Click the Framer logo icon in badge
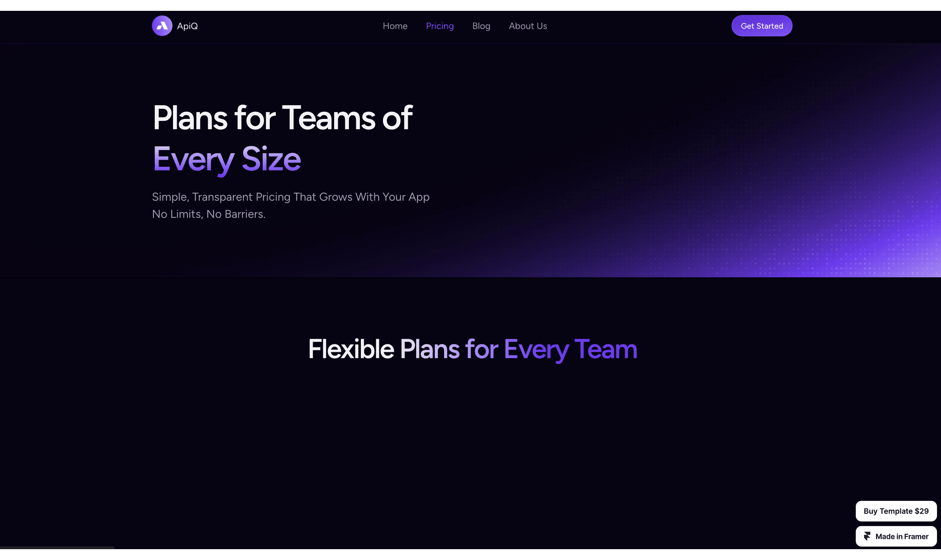This screenshot has height=560, width=941. click(867, 536)
